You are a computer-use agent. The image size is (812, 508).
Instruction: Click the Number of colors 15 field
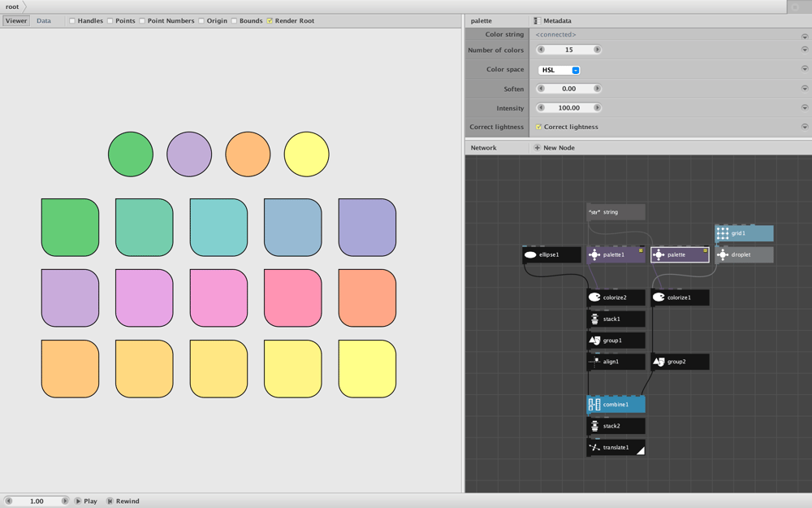(569, 50)
